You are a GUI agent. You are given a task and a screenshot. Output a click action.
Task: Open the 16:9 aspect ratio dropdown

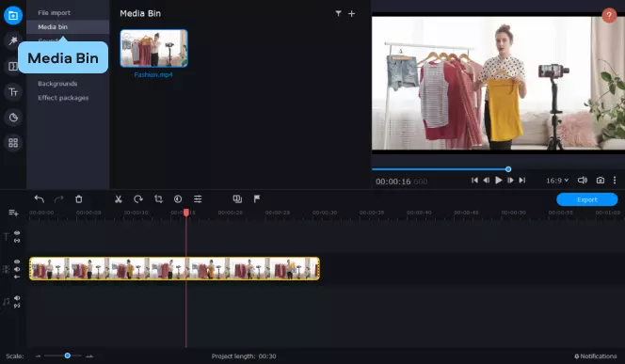coord(557,181)
